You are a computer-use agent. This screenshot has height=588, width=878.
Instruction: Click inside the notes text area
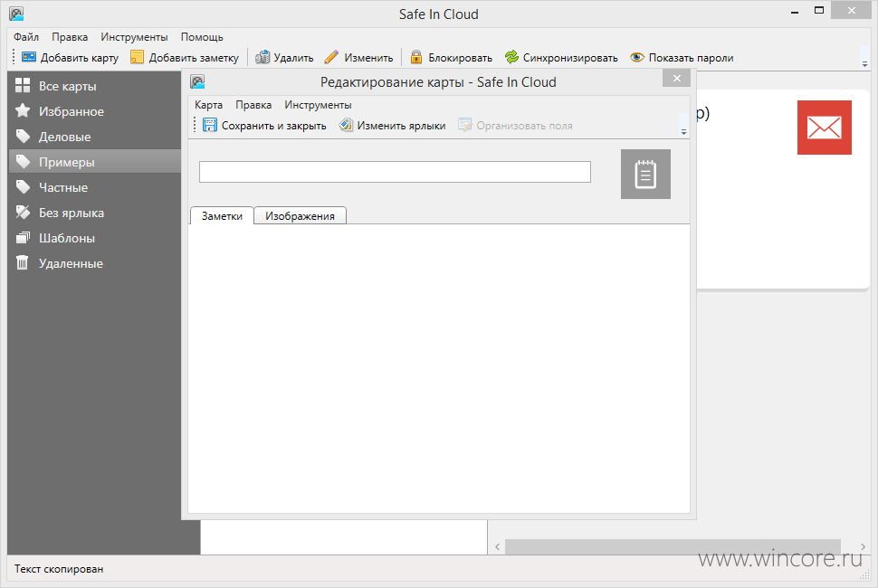tap(438, 368)
